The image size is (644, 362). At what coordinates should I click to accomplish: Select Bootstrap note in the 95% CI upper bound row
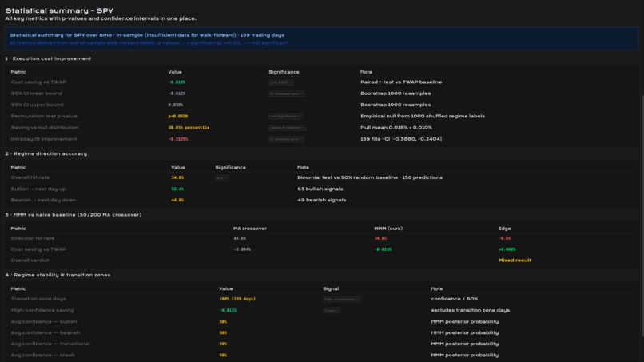click(x=396, y=105)
